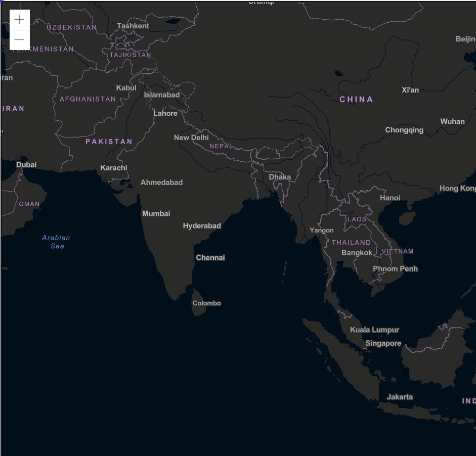Select Kuala Lumpur on the map
This screenshot has height=456, width=476.
[374, 330]
